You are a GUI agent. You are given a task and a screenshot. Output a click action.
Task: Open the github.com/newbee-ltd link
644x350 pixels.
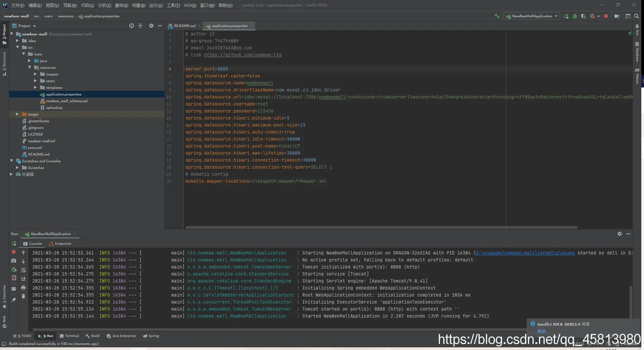243,55
